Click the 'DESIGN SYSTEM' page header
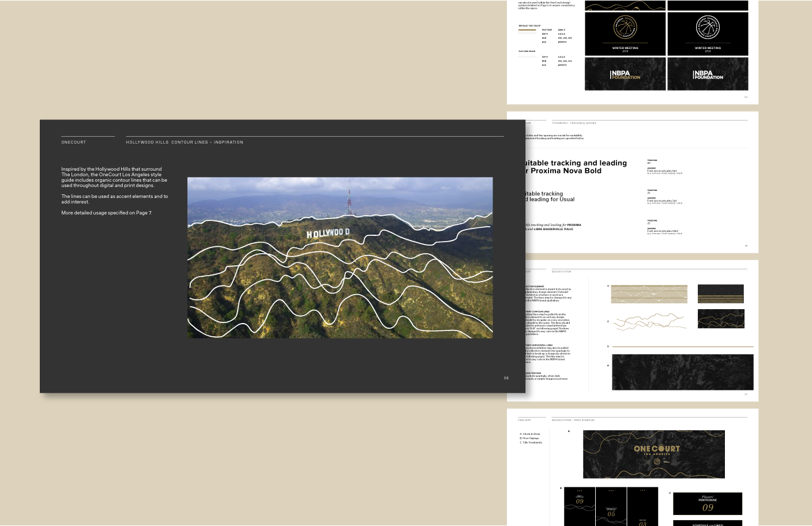Screen dimensions: 812x526 click(x=561, y=271)
